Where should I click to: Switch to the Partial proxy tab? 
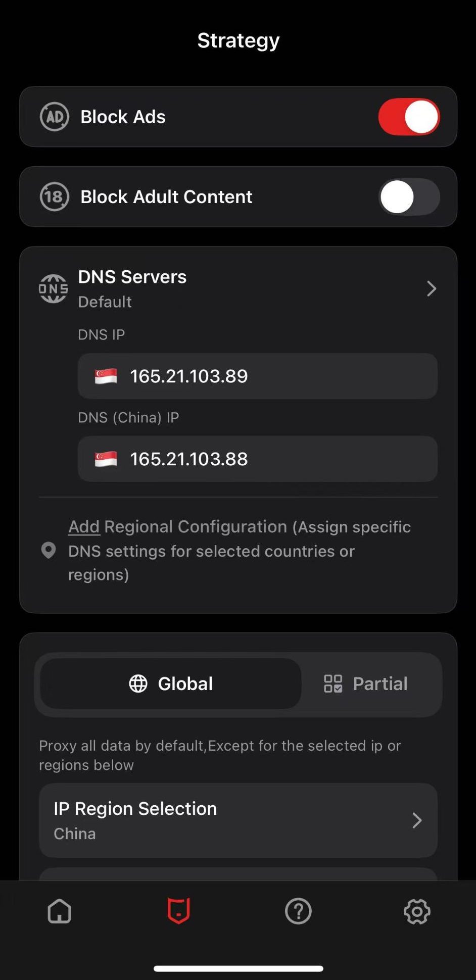(x=366, y=683)
